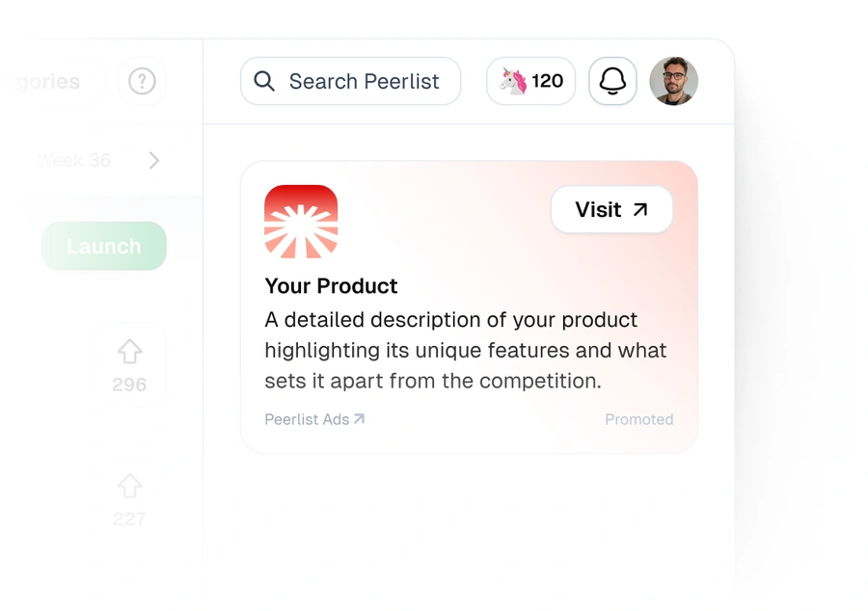Open the help question mark icon
The image size is (868, 611).
(142, 81)
